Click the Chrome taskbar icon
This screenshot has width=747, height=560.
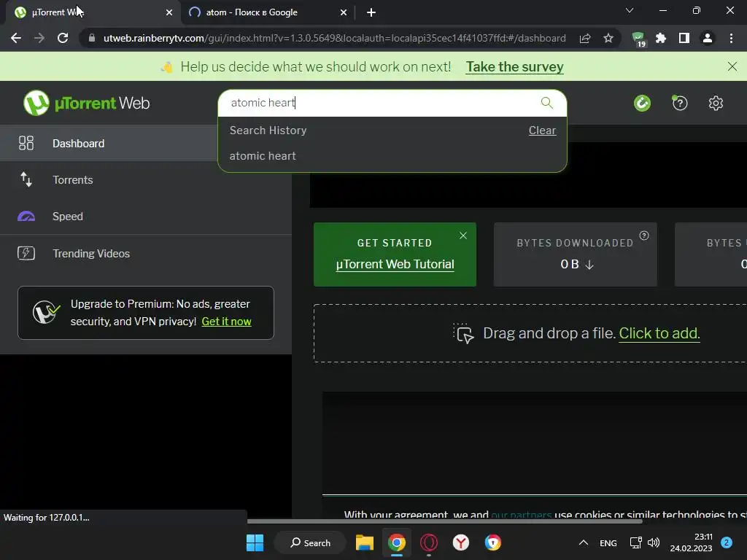click(396, 542)
